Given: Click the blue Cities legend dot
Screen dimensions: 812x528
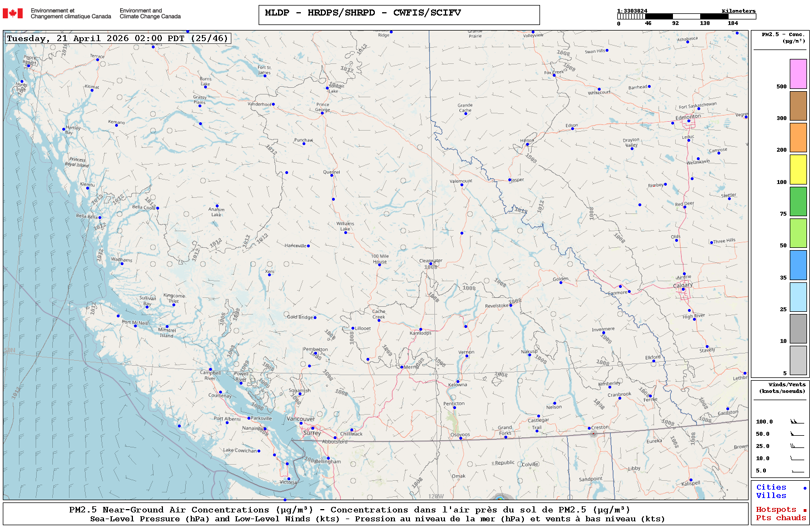Looking at the screenshot, I should [804, 488].
